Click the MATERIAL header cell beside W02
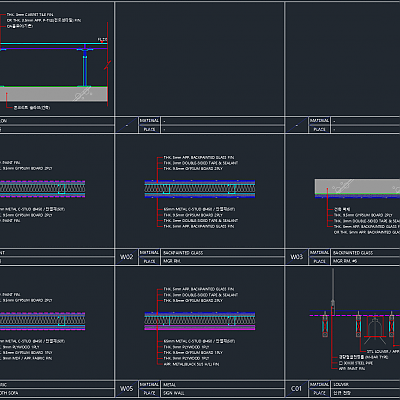This screenshot has width=400, height=400. click(149, 253)
